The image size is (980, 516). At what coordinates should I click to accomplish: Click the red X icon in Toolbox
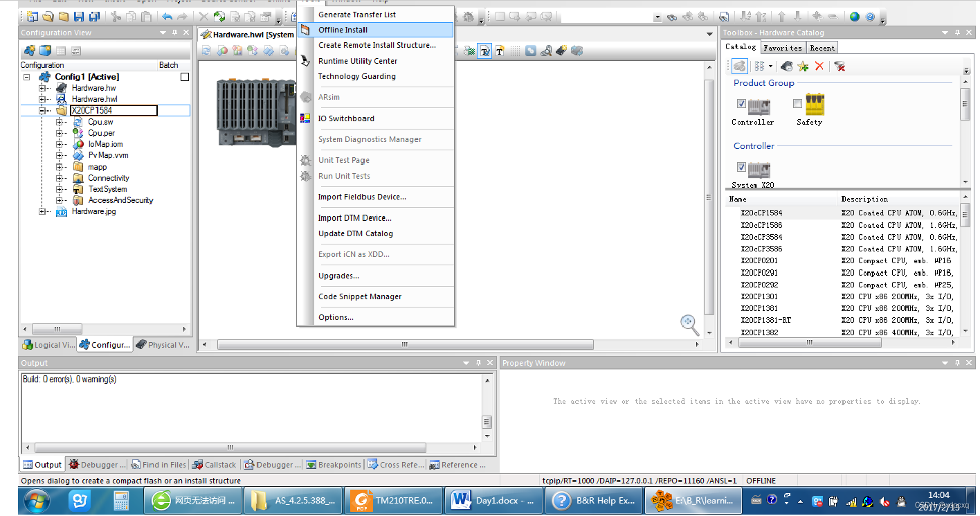point(819,66)
